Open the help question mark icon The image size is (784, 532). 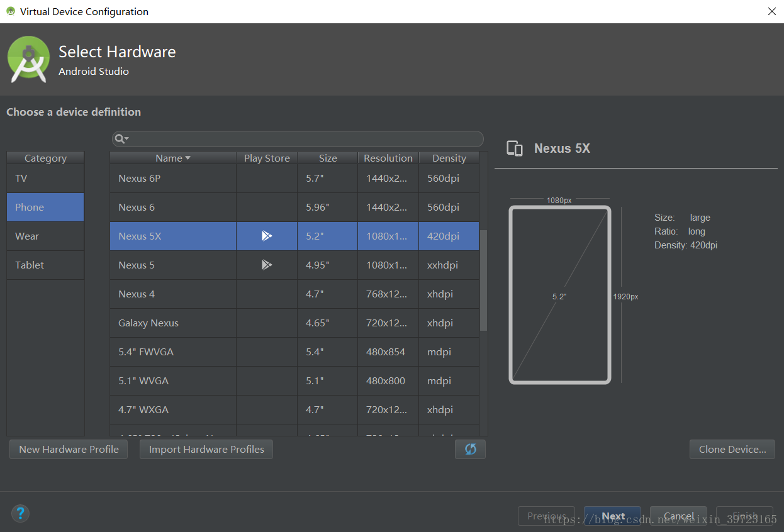tap(20, 513)
